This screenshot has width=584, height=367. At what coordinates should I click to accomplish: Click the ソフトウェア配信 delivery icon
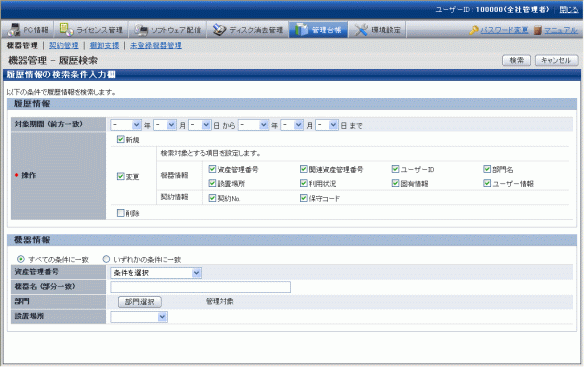pos(141,30)
